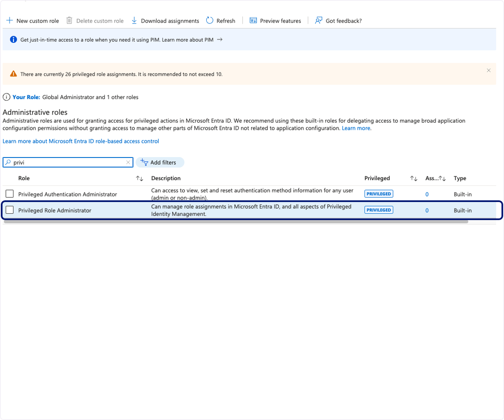
Task: Click Built-in type in Authentication Administrator row
Action: tap(462, 194)
